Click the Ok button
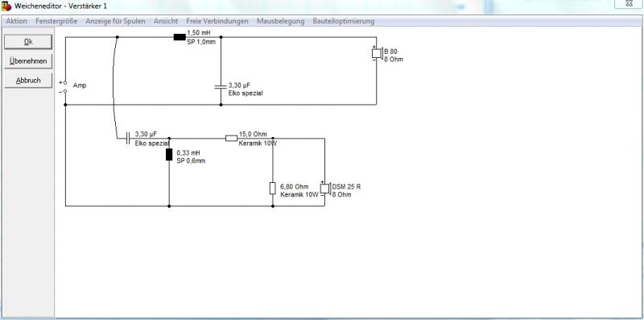Image resolution: width=644 pixels, height=320 pixels. pos(28,42)
